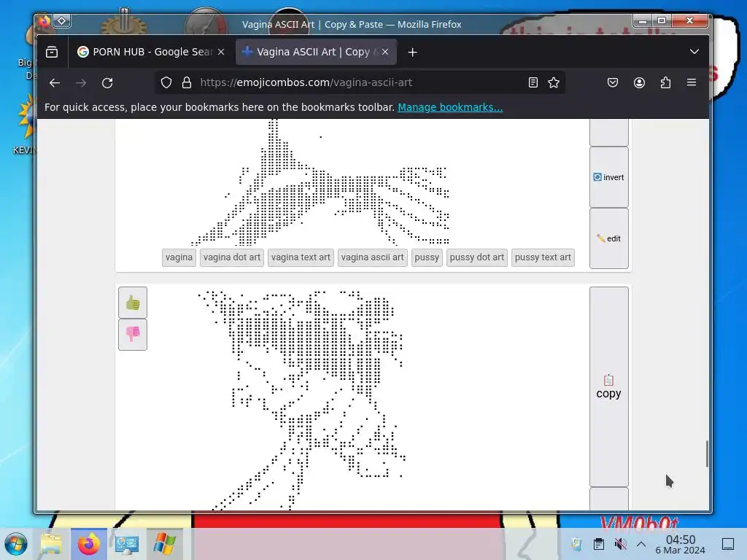Open the Firefox View button
The height and width of the screenshot is (560, 747).
(x=52, y=52)
